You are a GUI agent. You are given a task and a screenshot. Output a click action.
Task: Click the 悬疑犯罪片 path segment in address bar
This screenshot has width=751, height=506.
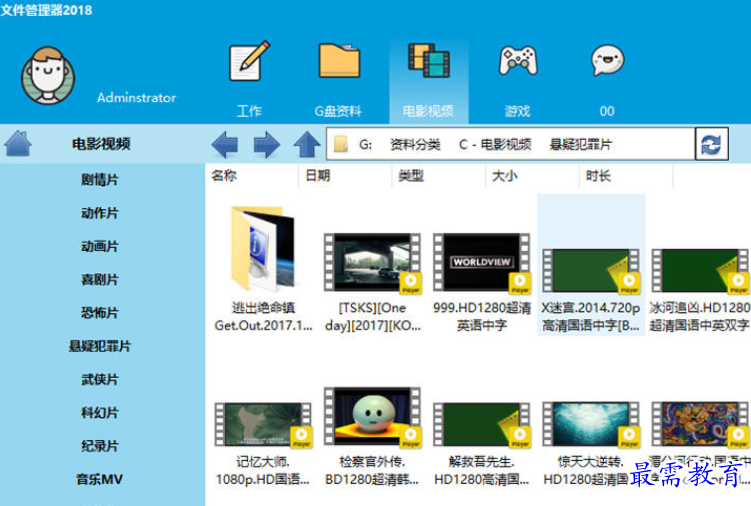[580, 144]
